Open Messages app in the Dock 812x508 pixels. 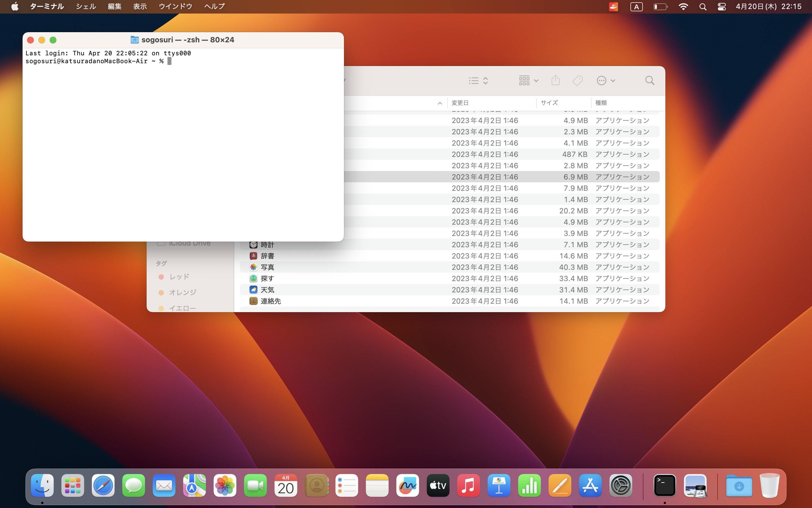134,485
